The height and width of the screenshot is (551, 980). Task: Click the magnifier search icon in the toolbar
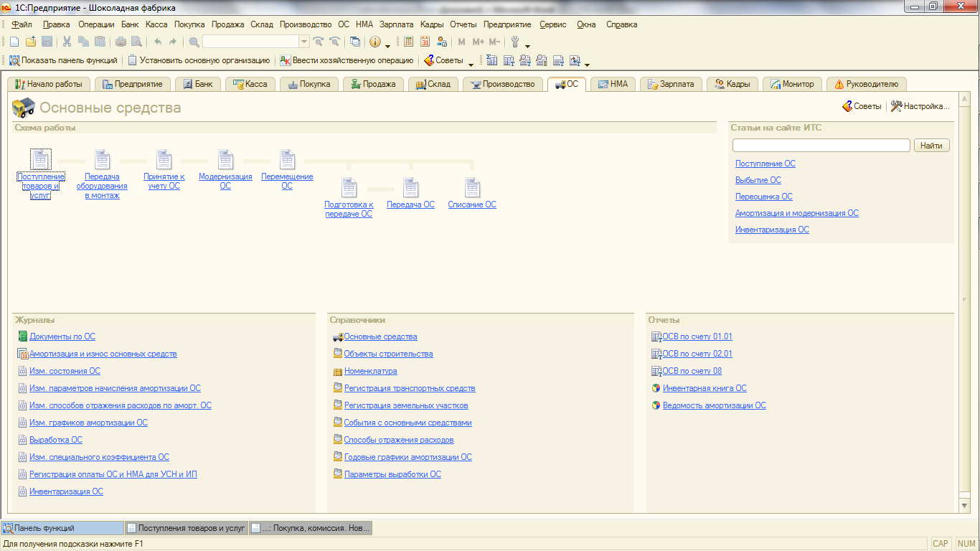coord(194,42)
